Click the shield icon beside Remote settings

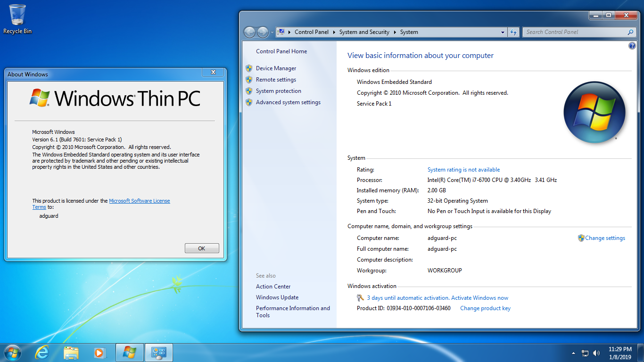coord(249,80)
